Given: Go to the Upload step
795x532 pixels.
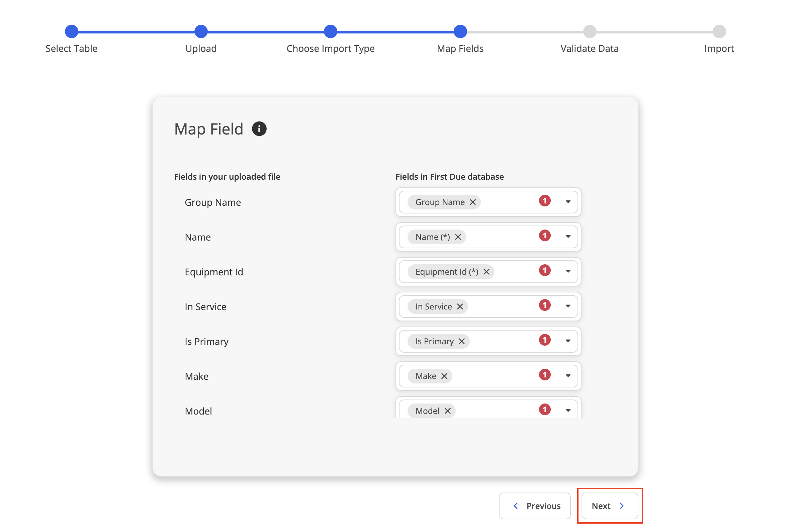Looking at the screenshot, I should 202,31.
